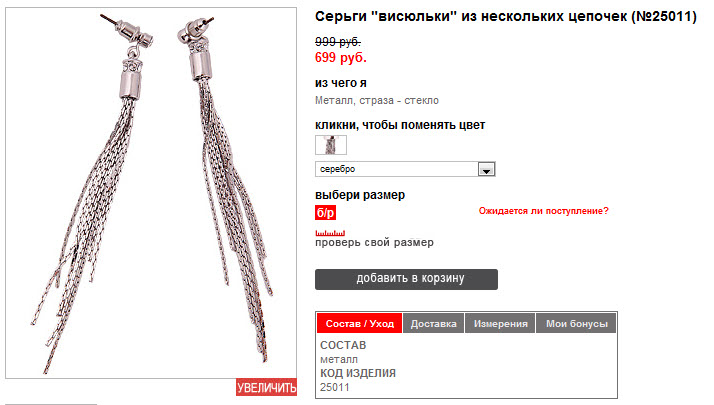Show the Измерения tab
This screenshot has width=714, height=405.
click(x=500, y=323)
